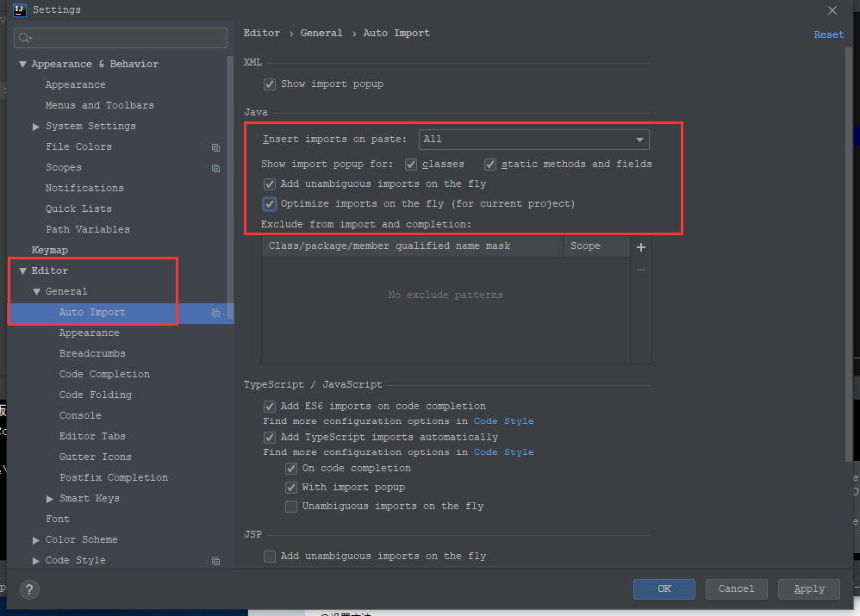860x616 pixels.
Task: Open Path Variables settings
Action: (x=88, y=229)
